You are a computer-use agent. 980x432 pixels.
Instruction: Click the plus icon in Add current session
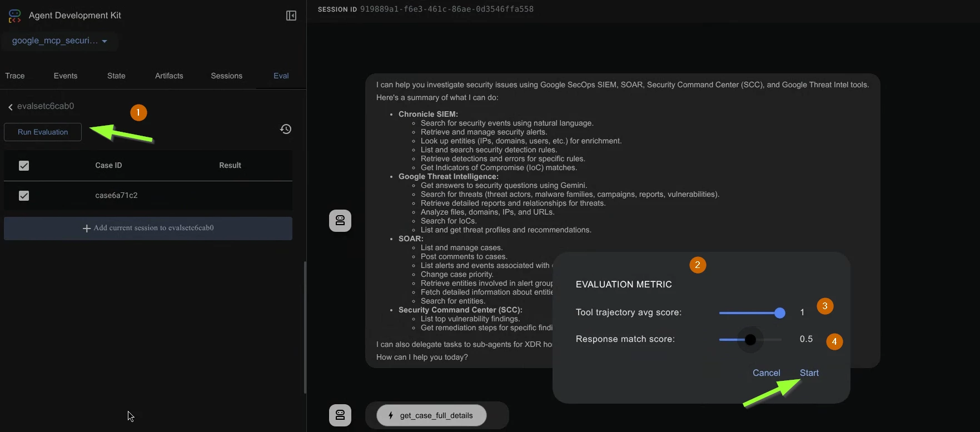pyautogui.click(x=87, y=229)
